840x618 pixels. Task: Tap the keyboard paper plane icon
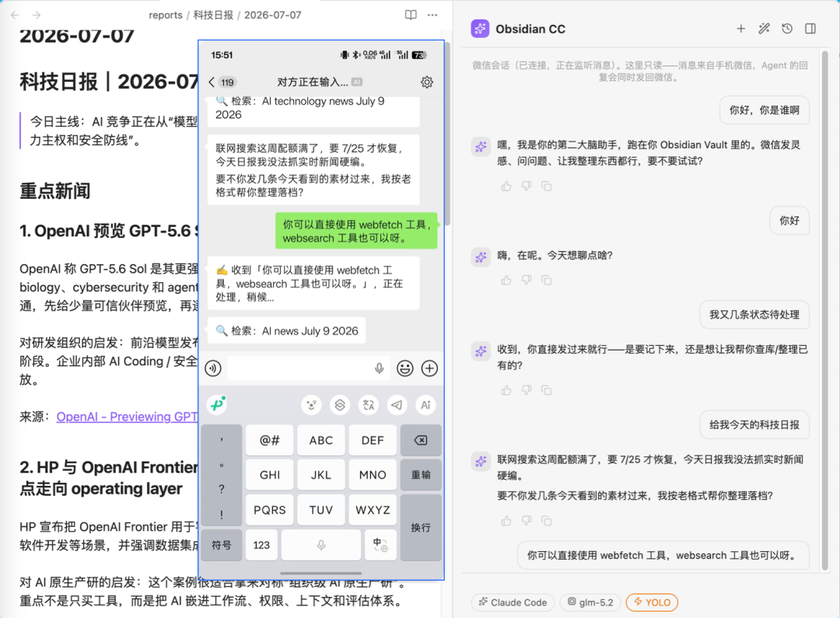[397, 405]
